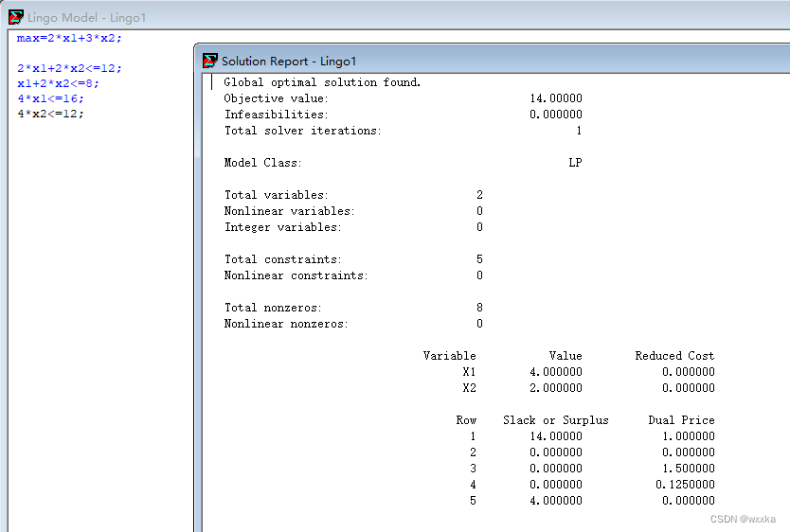
Task: Click the Integer variables label
Action: tap(282, 227)
